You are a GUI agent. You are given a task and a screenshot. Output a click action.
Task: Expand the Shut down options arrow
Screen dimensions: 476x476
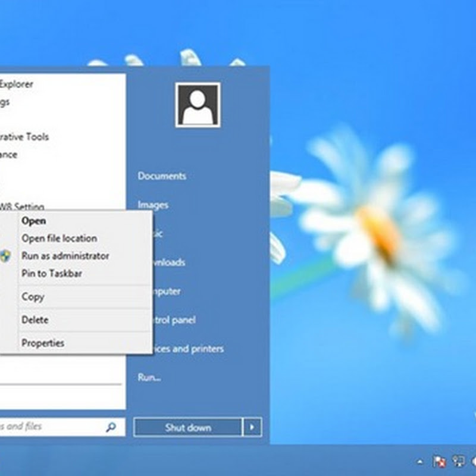pos(252,427)
